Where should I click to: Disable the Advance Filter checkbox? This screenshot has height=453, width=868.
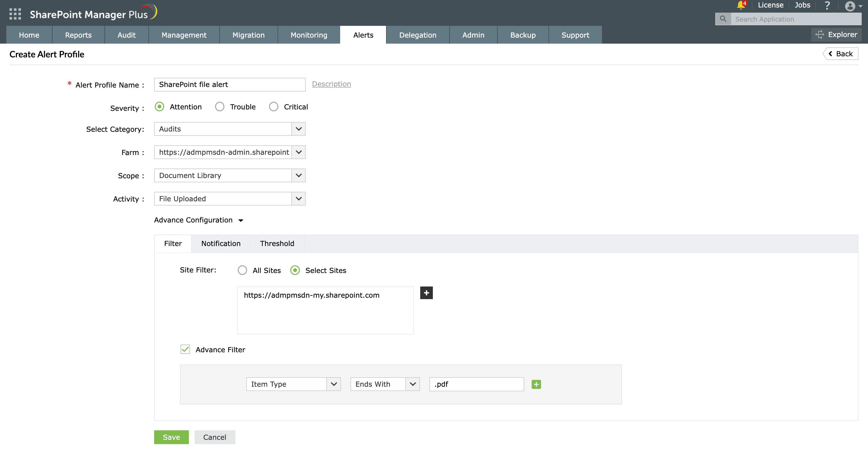[185, 350]
